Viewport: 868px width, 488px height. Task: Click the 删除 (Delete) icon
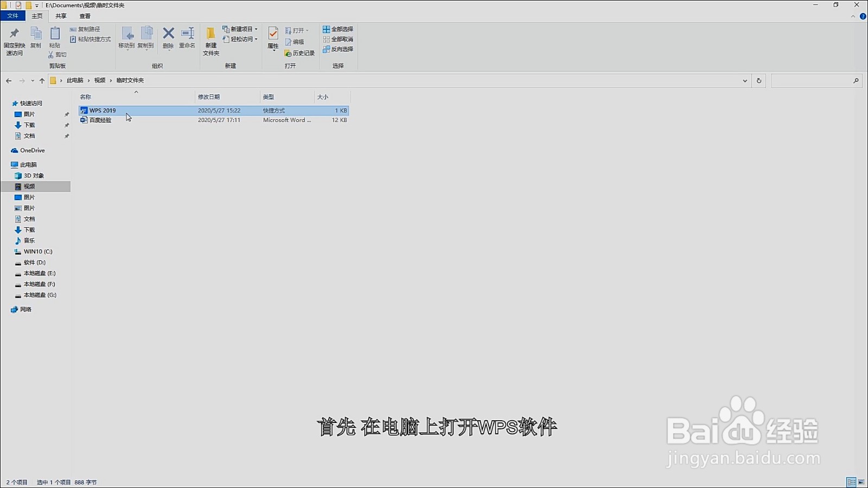point(168,34)
